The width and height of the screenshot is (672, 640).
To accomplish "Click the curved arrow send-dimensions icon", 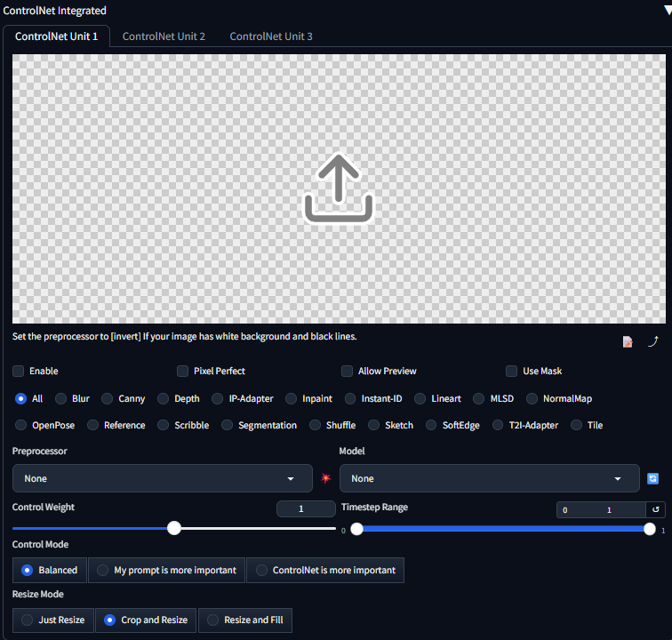I will pos(653,341).
